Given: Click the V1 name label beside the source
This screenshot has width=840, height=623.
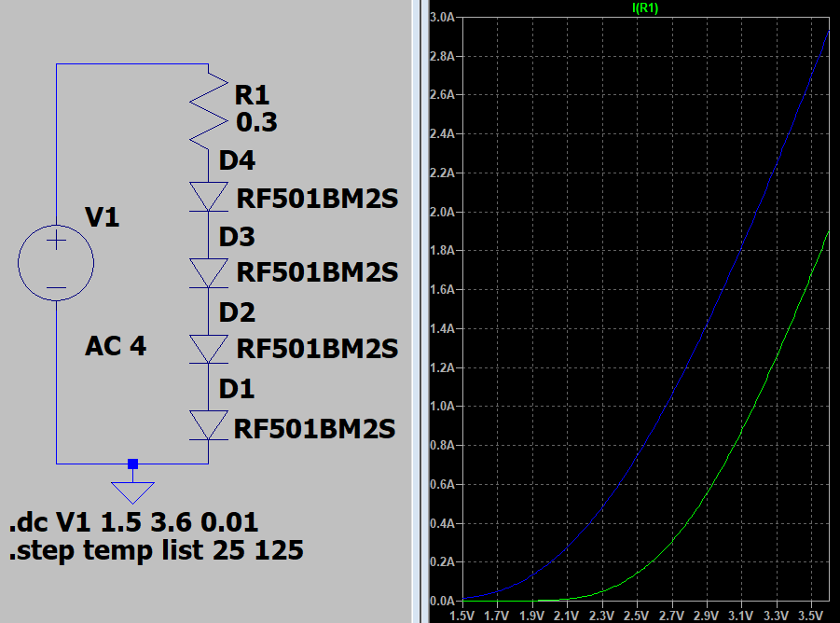Looking at the screenshot, I should coord(102,217).
